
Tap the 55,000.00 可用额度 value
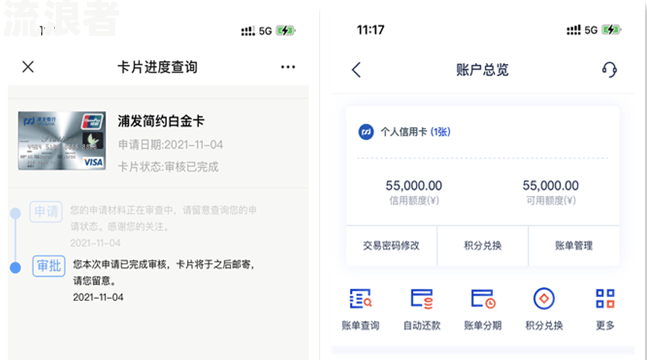point(550,186)
